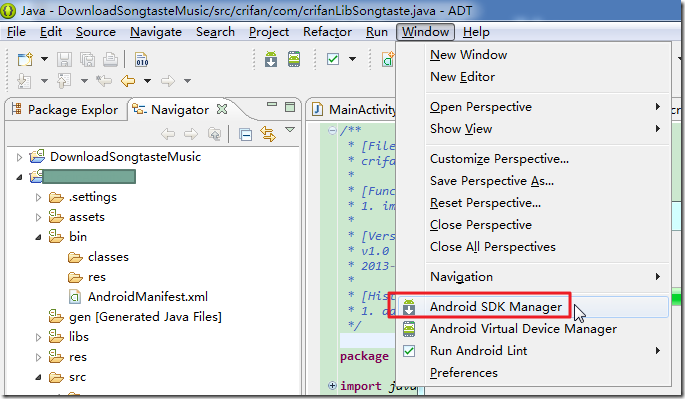Click the Forward navigation arrow in main toolbar
This screenshot has width=685, height=399.
(168, 81)
